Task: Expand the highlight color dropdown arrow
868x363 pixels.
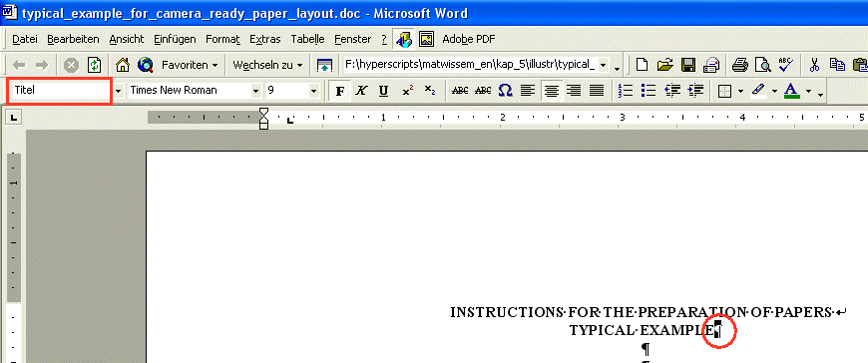Action: coord(774,92)
